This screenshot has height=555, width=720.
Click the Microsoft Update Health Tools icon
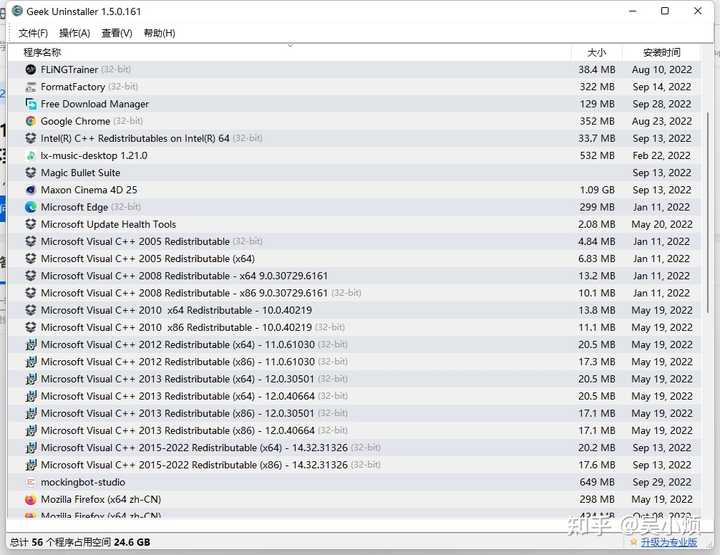pos(31,224)
